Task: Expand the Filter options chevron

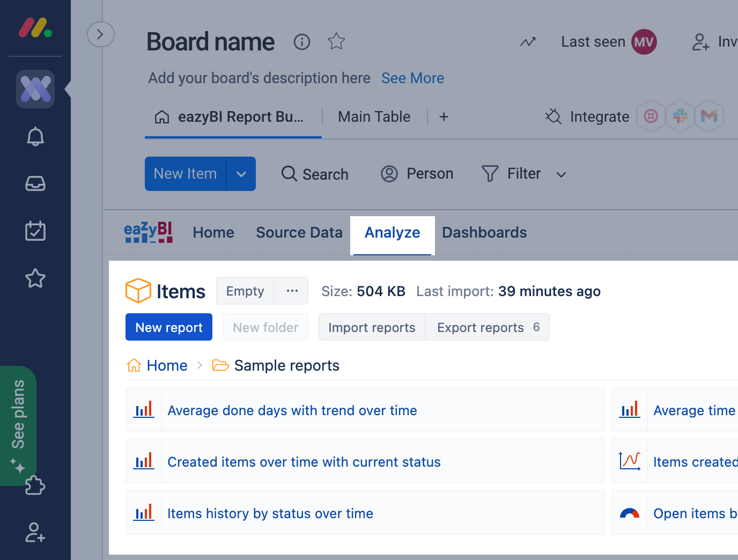Action: coord(561,175)
